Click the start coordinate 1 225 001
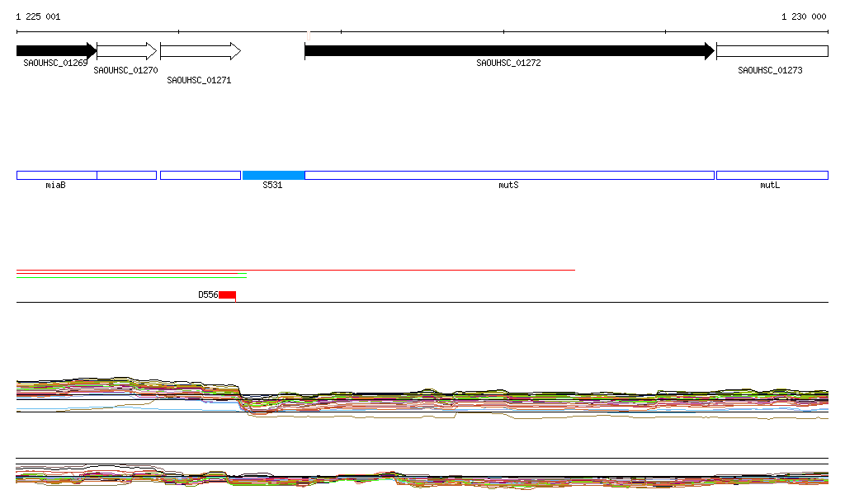Viewport: 845px width, 504px height. 38,16
